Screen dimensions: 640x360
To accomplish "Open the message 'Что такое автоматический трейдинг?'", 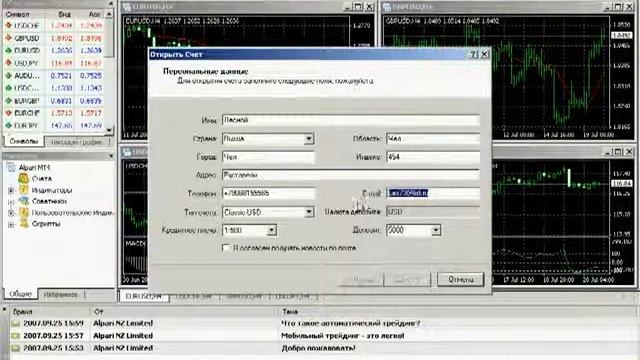I will (350, 323).
